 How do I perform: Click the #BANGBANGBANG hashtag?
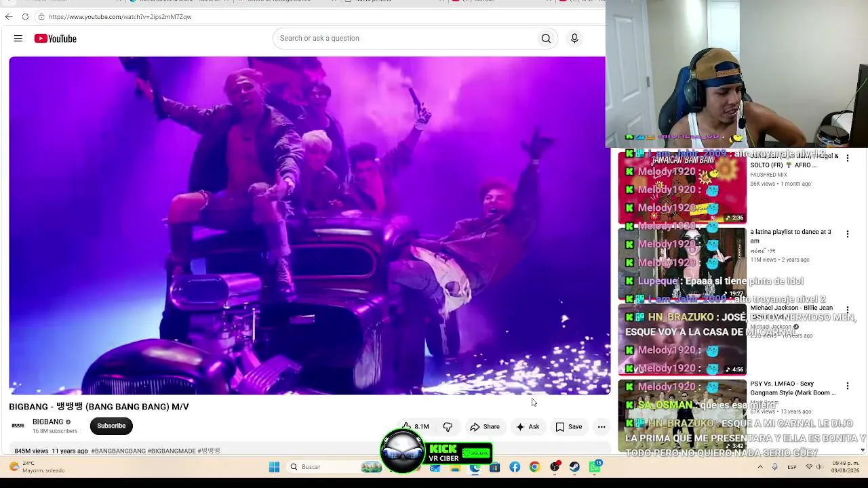click(118, 451)
